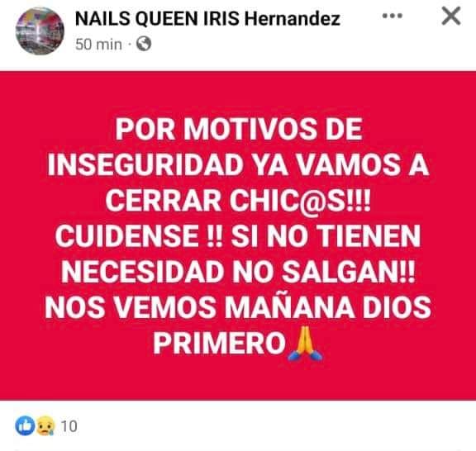
Task: Click the 50 min timestamp
Action: (x=98, y=45)
